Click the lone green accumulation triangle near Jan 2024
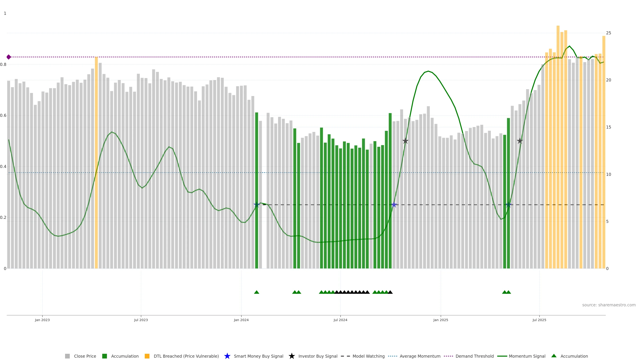 (x=256, y=292)
